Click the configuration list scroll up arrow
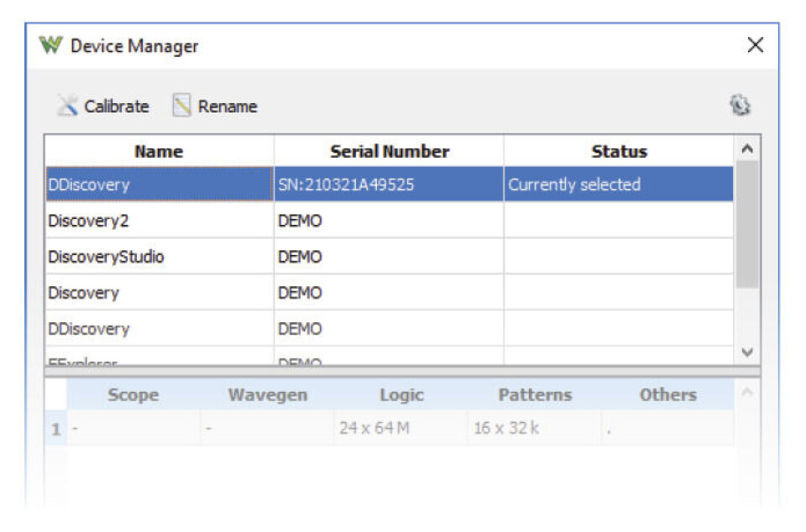Viewport: 806px width, 532px height. coord(747,393)
